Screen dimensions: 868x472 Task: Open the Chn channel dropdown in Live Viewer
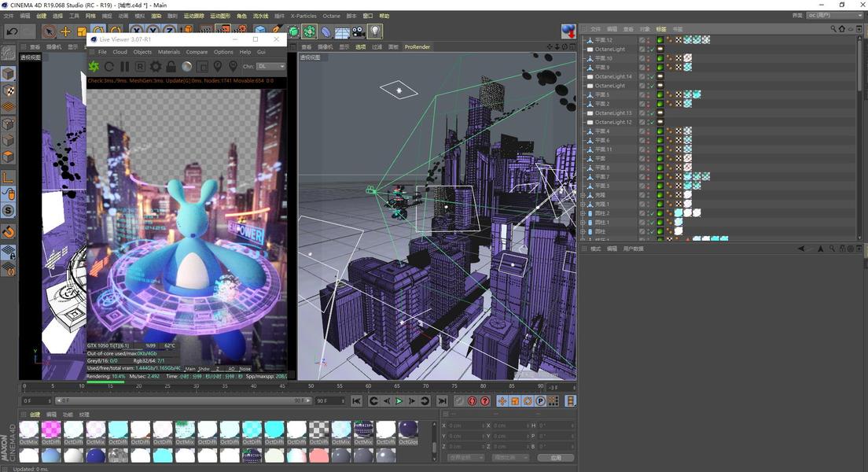[270, 67]
